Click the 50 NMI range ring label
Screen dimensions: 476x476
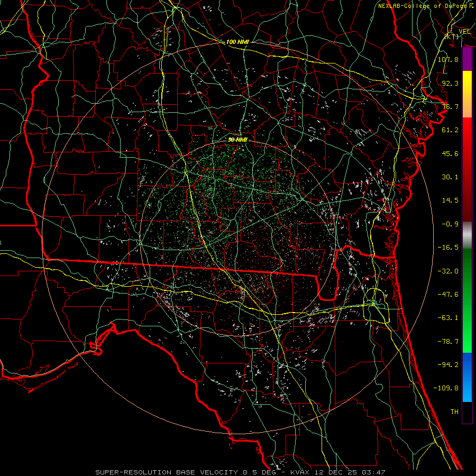(237, 140)
